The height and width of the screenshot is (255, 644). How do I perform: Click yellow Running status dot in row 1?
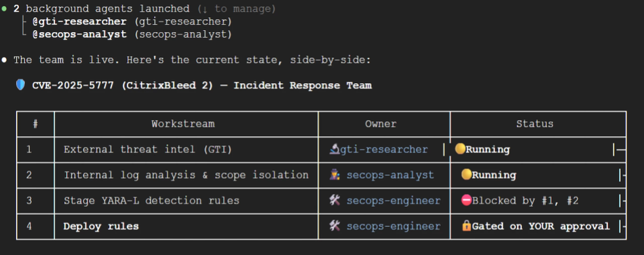pos(460,149)
